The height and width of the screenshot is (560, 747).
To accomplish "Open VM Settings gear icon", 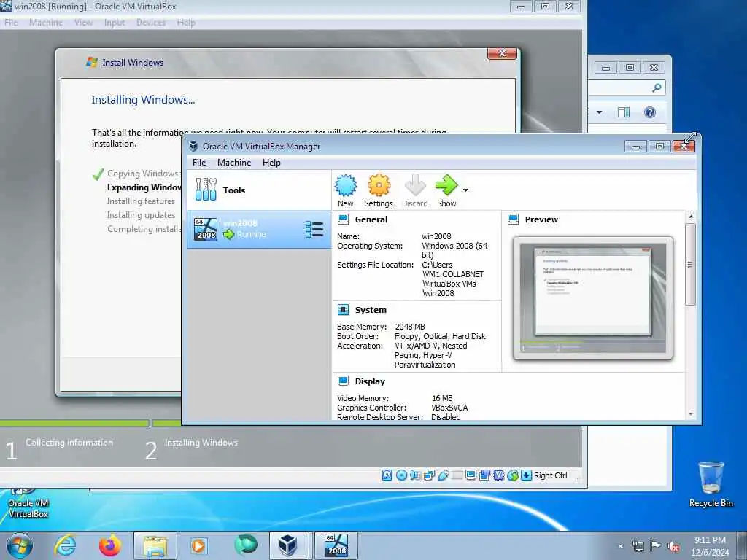I will pyautogui.click(x=379, y=190).
